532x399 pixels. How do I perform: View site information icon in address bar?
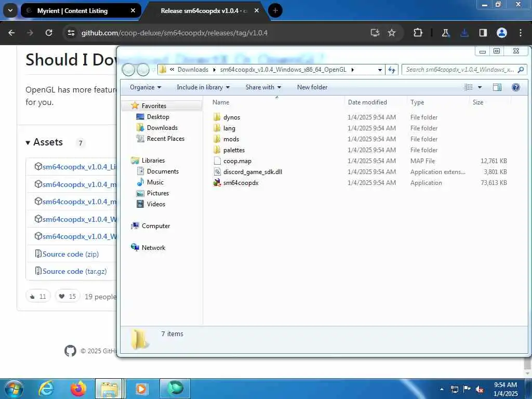pos(71,33)
